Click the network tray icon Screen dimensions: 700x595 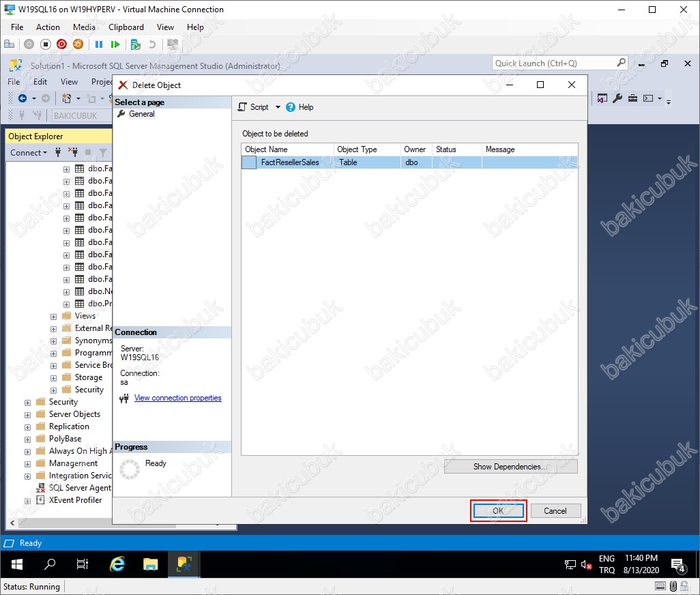pos(570,565)
